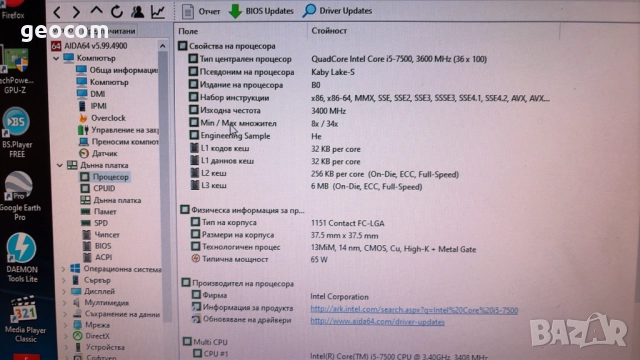Select Типична мощност row
640x360 pixels.
[259, 259]
